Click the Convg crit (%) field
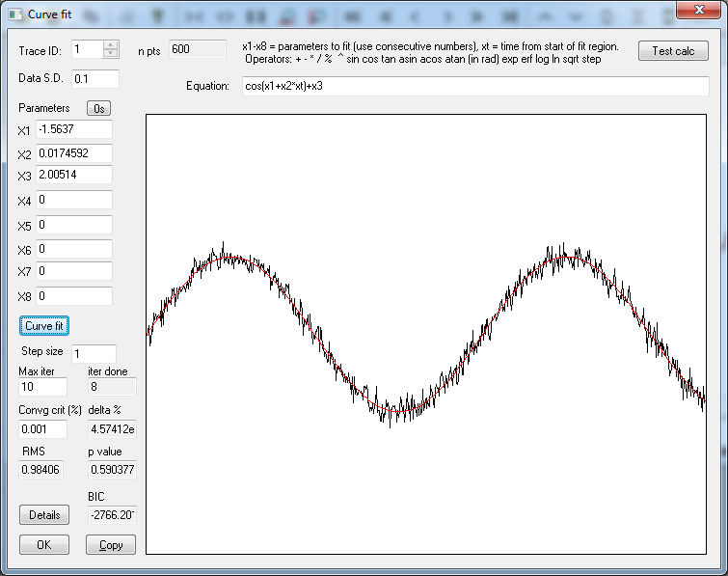The height and width of the screenshot is (576, 728). tap(43, 429)
